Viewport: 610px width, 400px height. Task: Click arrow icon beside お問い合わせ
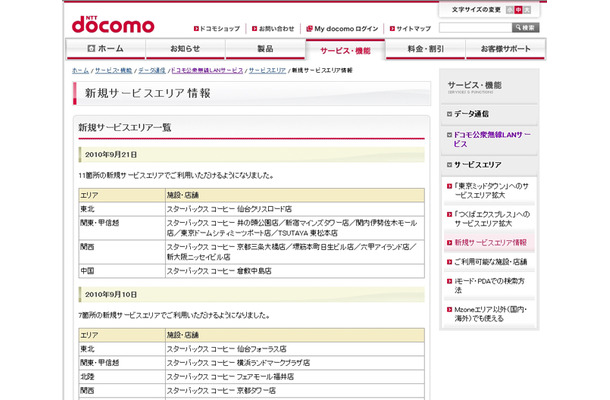click(254, 28)
